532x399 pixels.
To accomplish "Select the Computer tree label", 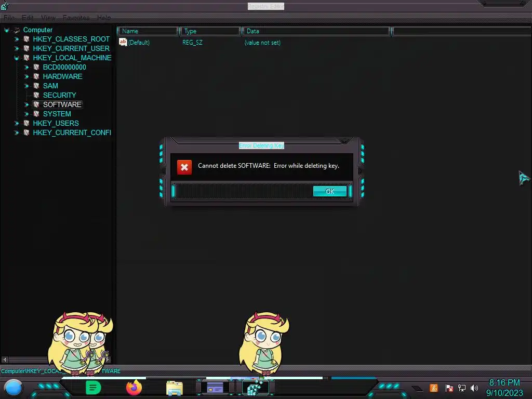I will pos(37,30).
